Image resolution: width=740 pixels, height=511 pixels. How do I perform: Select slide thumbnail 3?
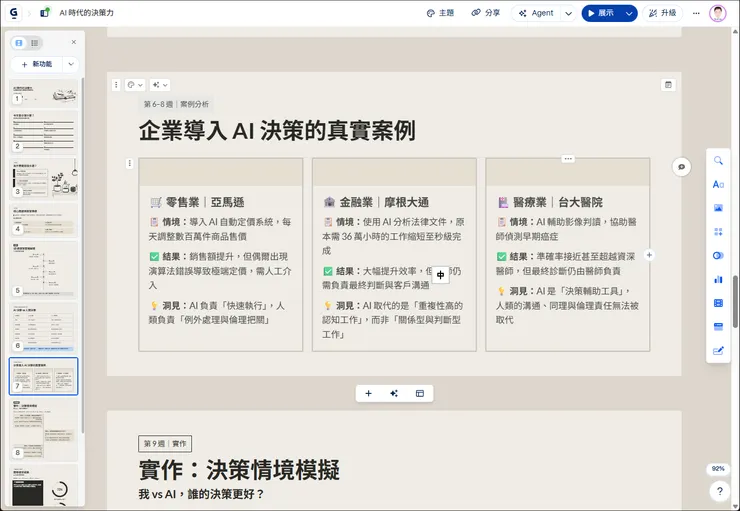point(43,178)
